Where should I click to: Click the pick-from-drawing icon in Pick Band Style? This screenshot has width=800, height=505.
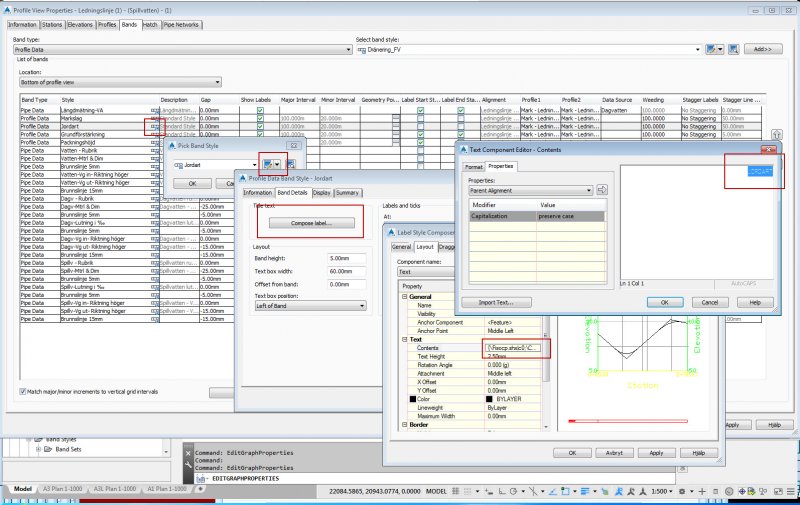pos(290,164)
